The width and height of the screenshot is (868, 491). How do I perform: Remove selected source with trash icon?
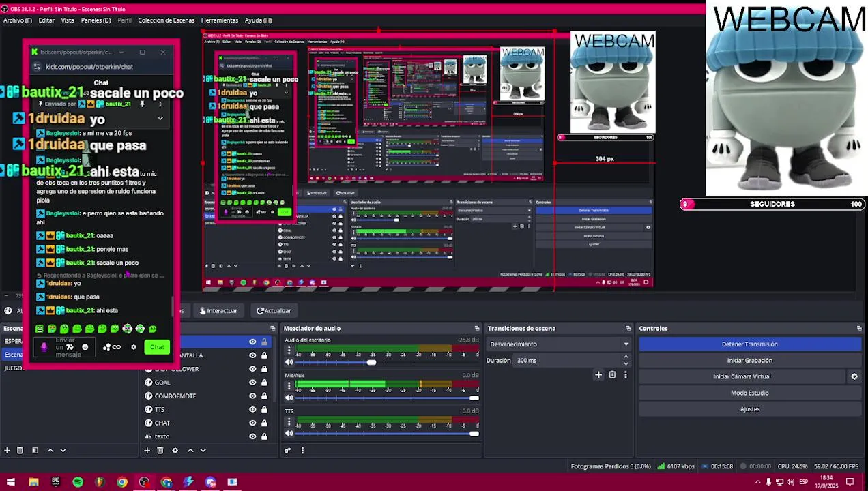click(x=160, y=450)
